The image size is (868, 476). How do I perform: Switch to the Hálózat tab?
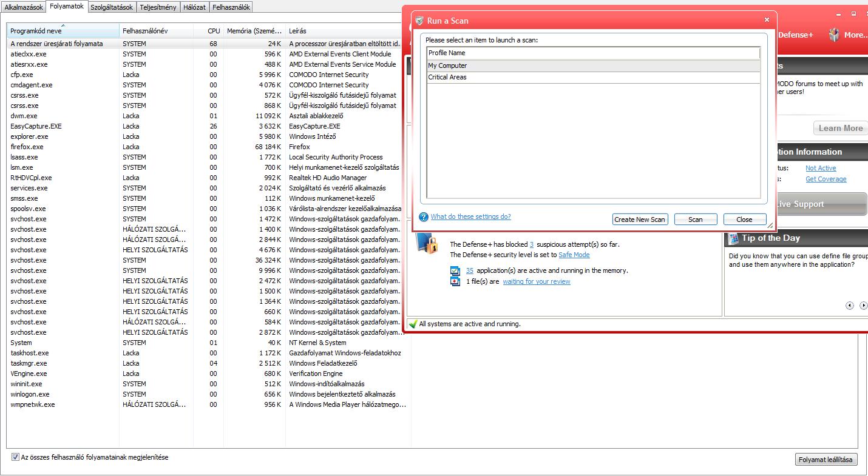click(x=194, y=7)
